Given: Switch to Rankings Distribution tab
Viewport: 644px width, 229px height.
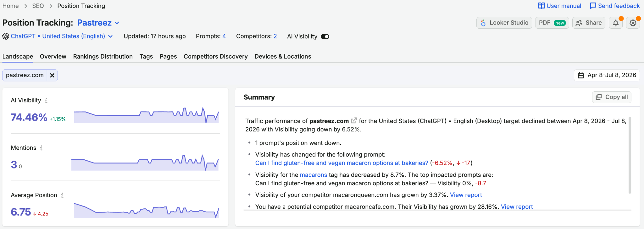Looking at the screenshot, I should pyautogui.click(x=103, y=56).
